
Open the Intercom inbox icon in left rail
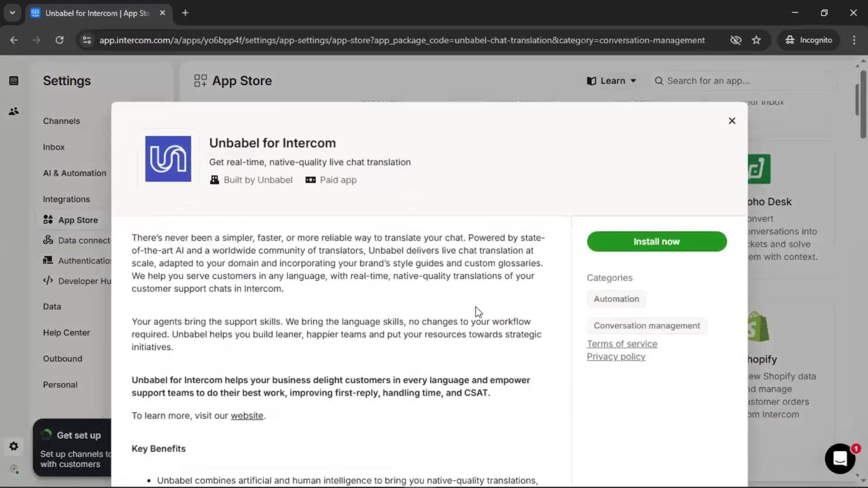pos(14,81)
